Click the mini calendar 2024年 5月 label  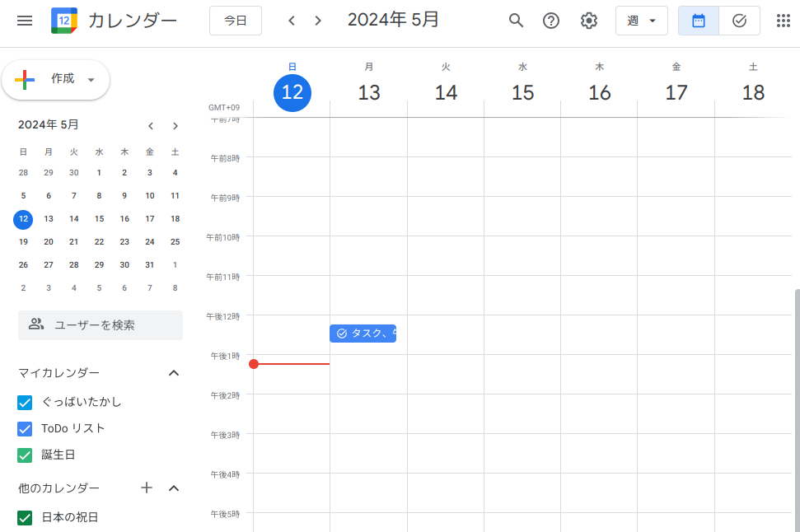tap(49, 124)
